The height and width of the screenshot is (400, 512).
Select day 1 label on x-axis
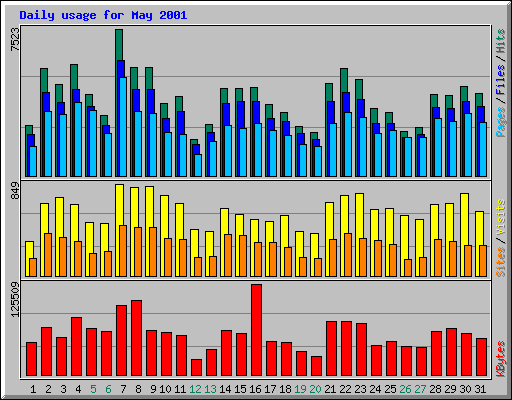33,389
